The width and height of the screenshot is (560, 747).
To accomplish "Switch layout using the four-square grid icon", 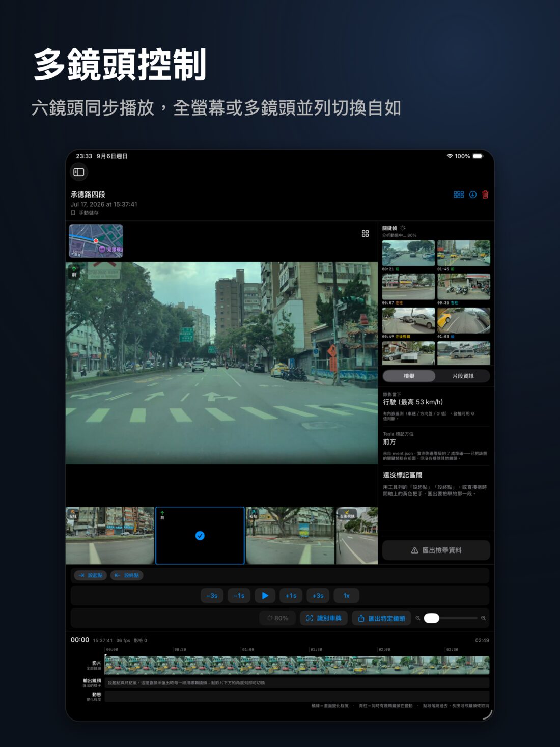I will click(365, 233).
